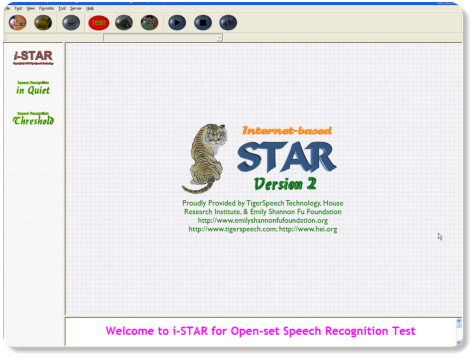This screenshot has height=360, width=475.
Task: Click the green 'Version 2' text
Action: click(x=285, y=184)
